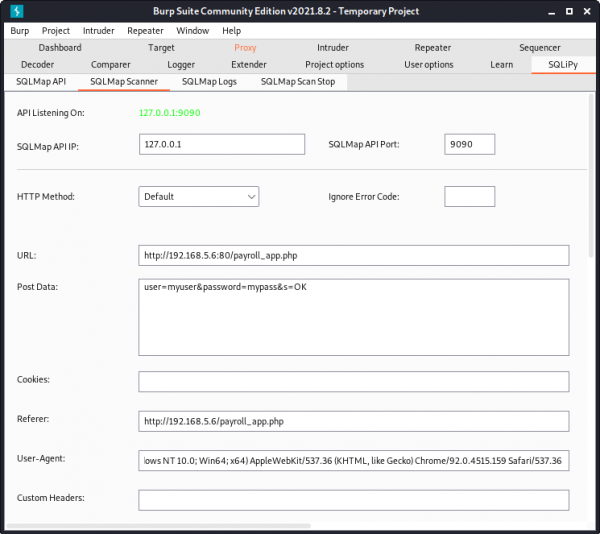Open the Intruder menu in menu bar
This screenshot has width=600, height=534.
point(98,31)
